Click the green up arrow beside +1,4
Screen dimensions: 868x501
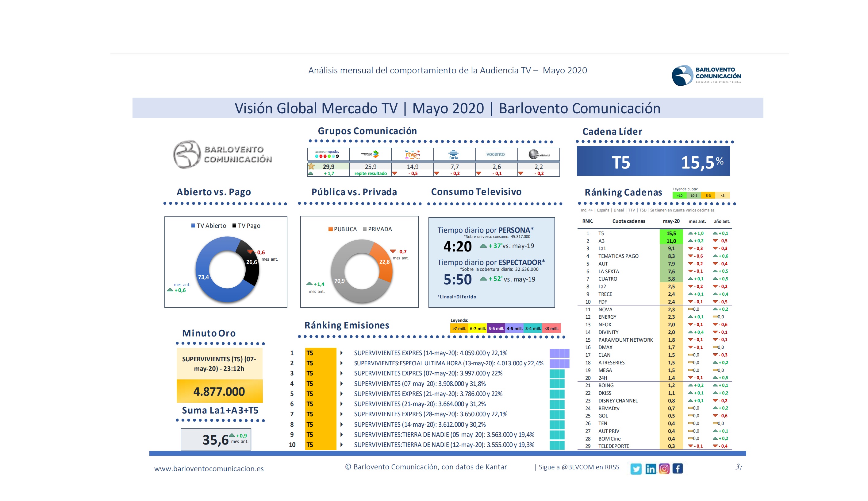(309, 284)
